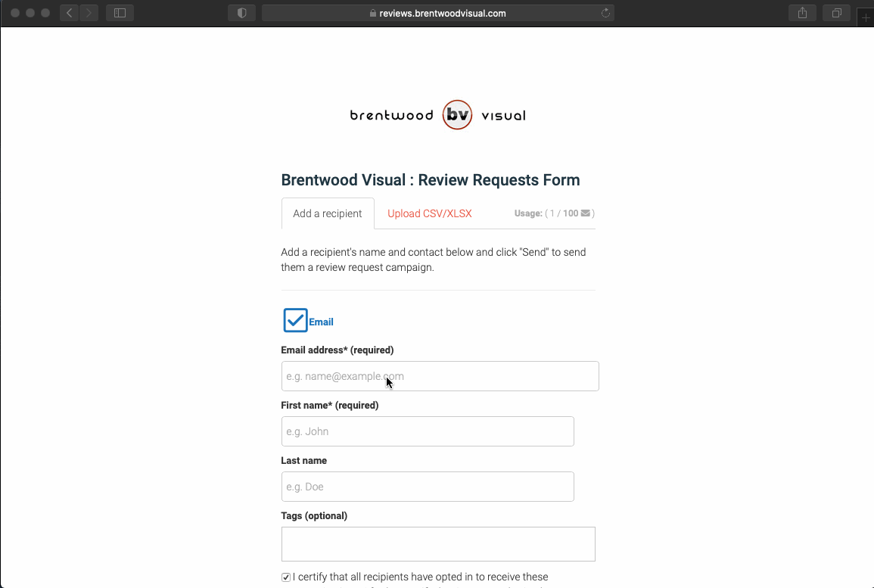The image size is (874, 588).
Task: Click the Review Requests Form heading
Action: click(x=431, y=180)
